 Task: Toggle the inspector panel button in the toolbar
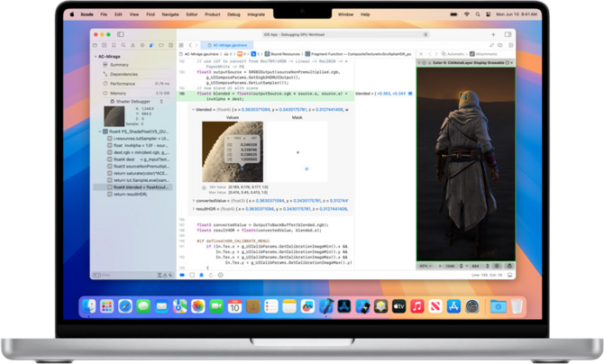508,34
